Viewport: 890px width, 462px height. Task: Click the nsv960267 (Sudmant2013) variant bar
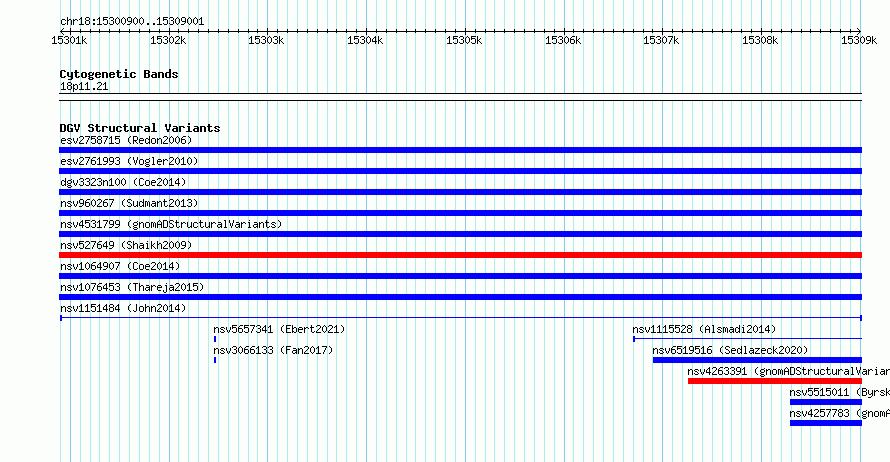click(460, 213)
